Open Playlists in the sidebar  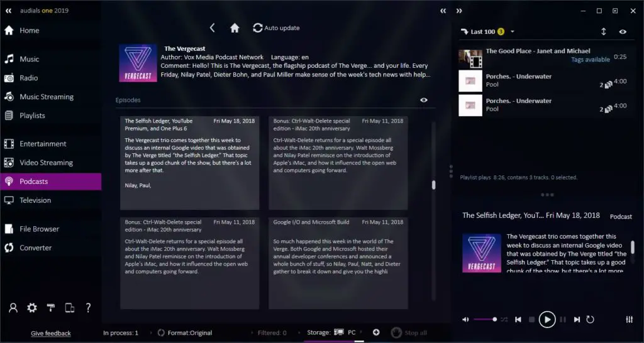(50, 116)
